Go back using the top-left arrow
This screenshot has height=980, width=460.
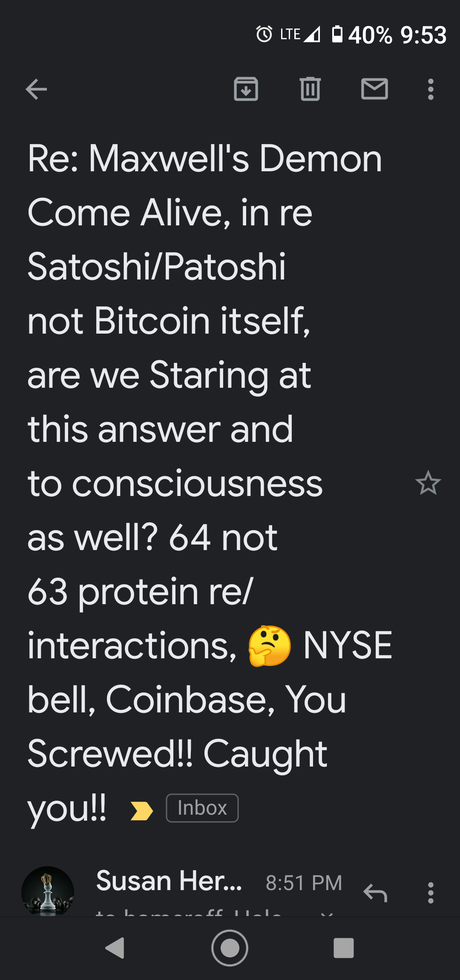coord(36,89)
